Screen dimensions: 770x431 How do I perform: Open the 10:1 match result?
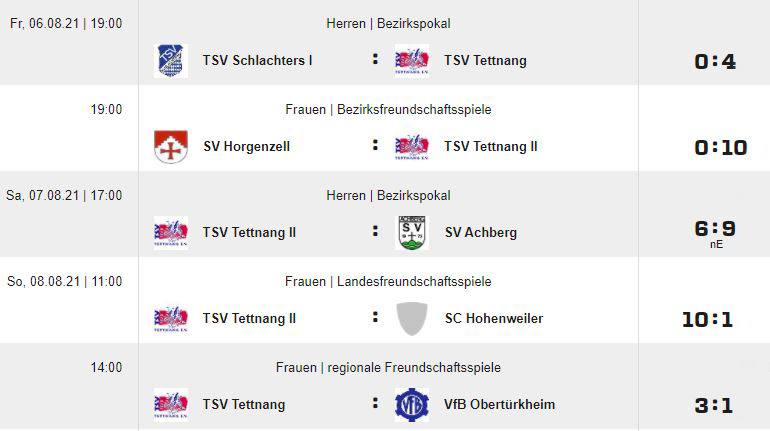click(708, 320)
